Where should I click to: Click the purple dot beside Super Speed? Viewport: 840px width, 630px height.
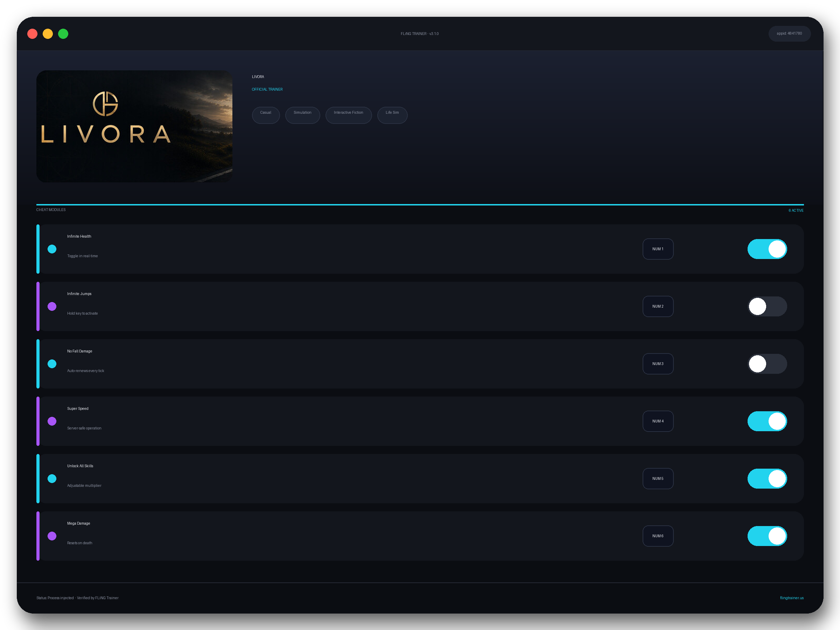52,421
